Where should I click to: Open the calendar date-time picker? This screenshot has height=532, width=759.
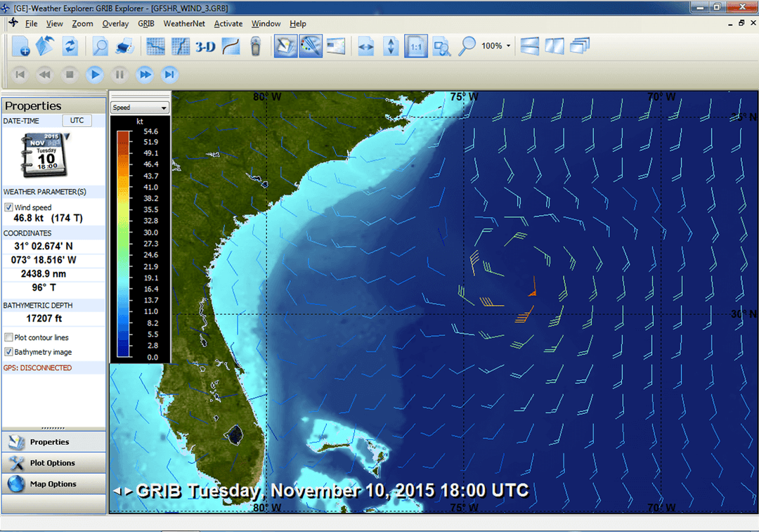pos(46,155)
